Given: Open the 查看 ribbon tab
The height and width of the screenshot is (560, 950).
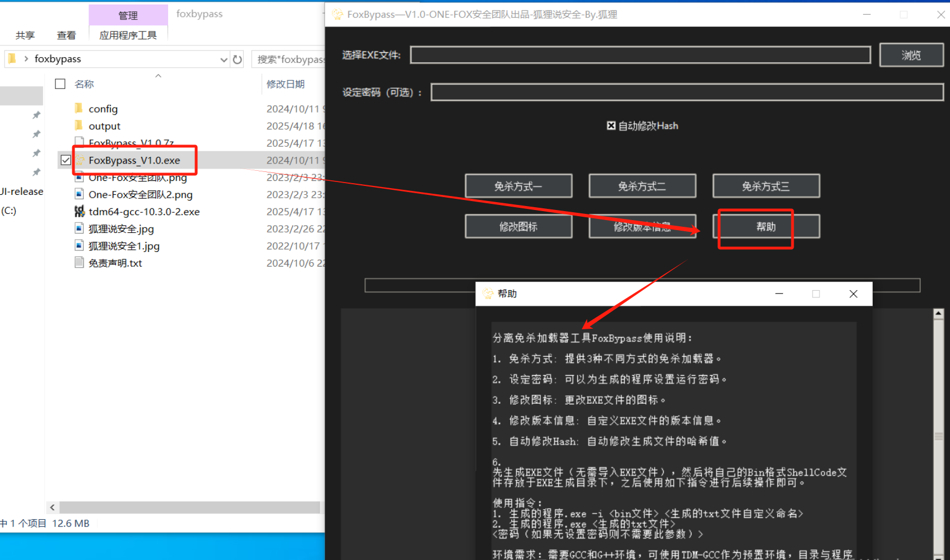Looking at the screenshot, I should click(x=66, y=35).
